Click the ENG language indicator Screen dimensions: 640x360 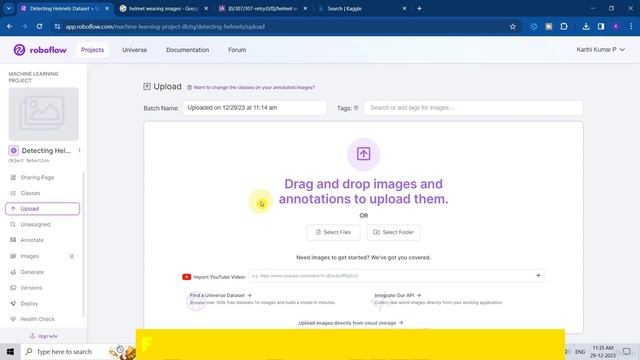pyautogui.click(x=580, y=351)
